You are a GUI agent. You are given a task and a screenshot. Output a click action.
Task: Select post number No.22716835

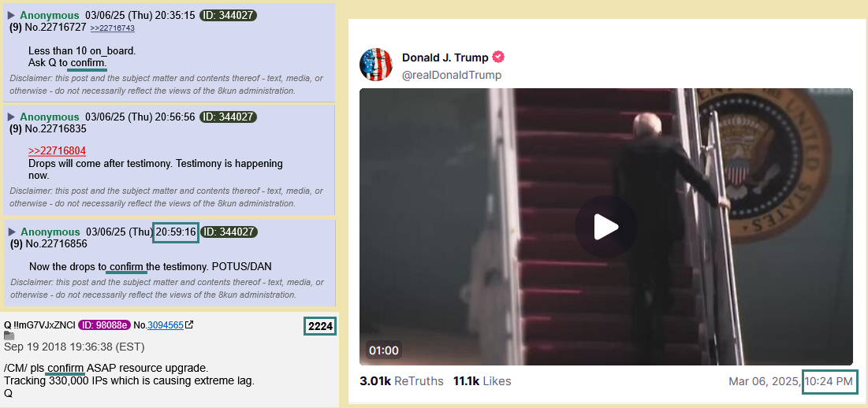tap(47, 129)
